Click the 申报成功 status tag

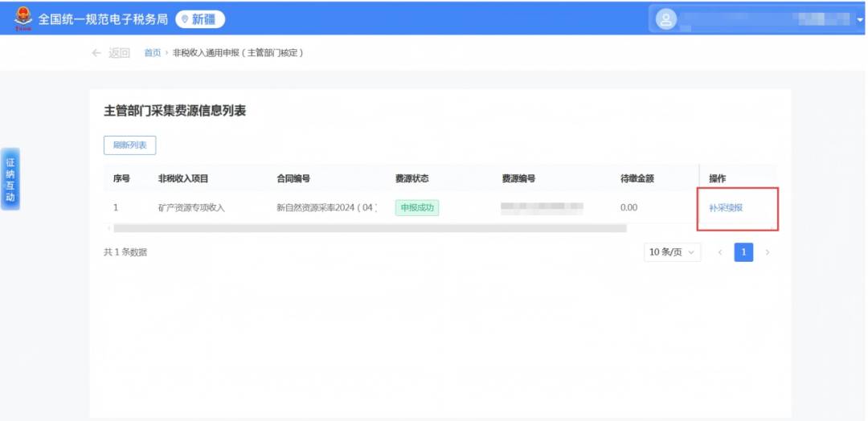click(417, 208)
